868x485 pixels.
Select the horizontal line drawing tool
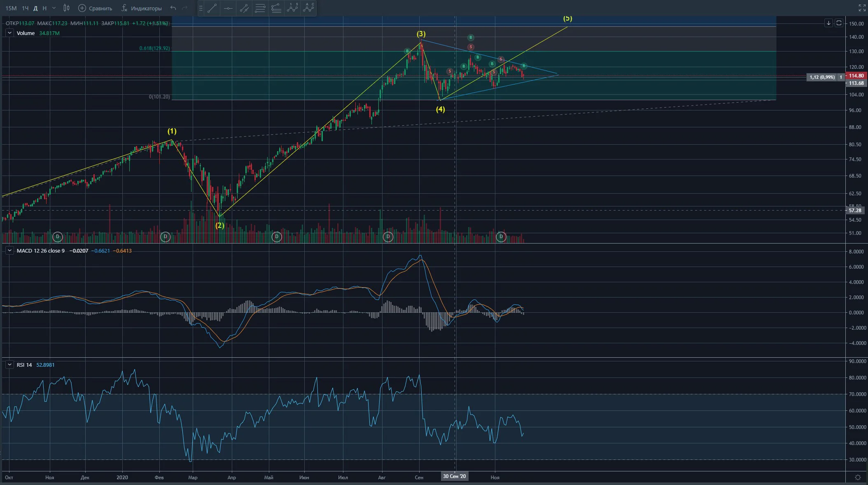tap(228, 8)
